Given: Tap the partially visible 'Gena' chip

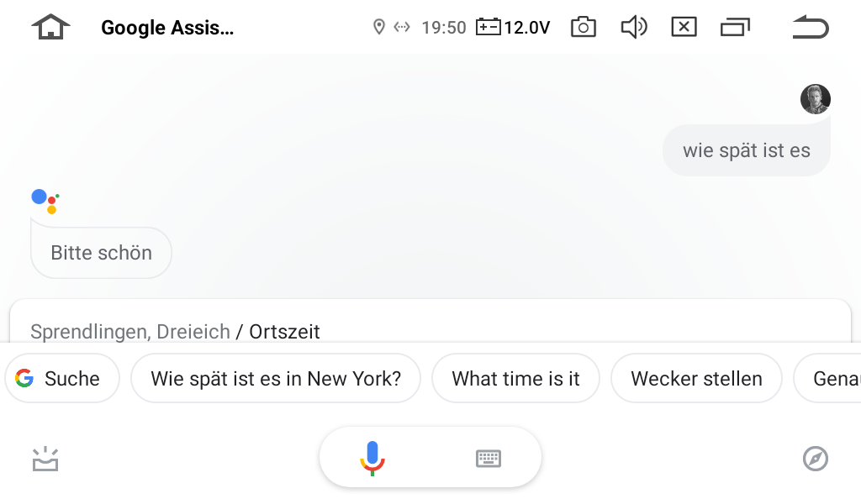Looking at the screenshot, I should (827, 378).
